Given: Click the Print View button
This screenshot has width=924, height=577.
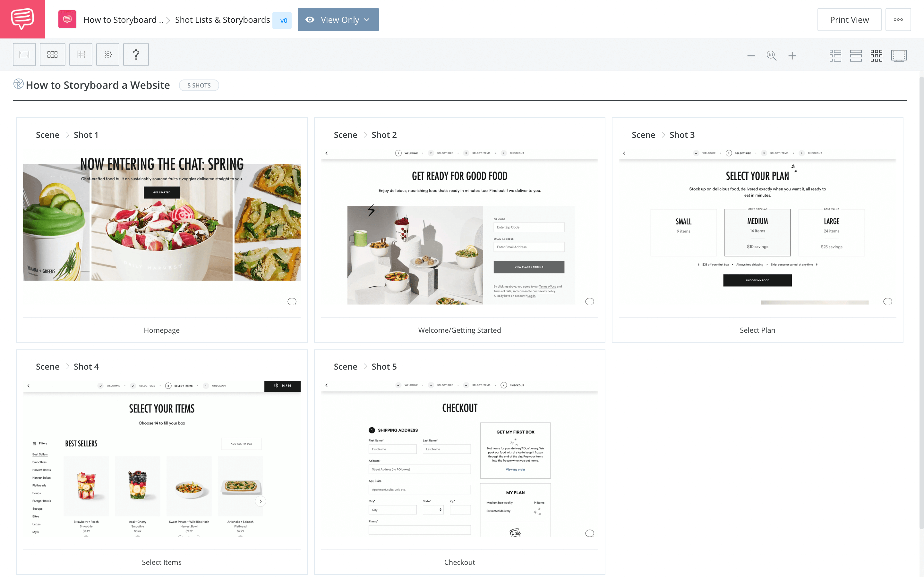Looking at the screenshot, I should [849, 19].
